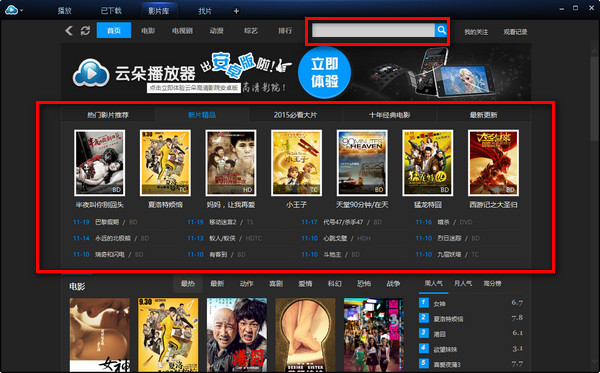Click the 云朵播放器 cloud logo in banner
Screen dimensions: 600x373
pyautogui.click(x=91, y=73)
